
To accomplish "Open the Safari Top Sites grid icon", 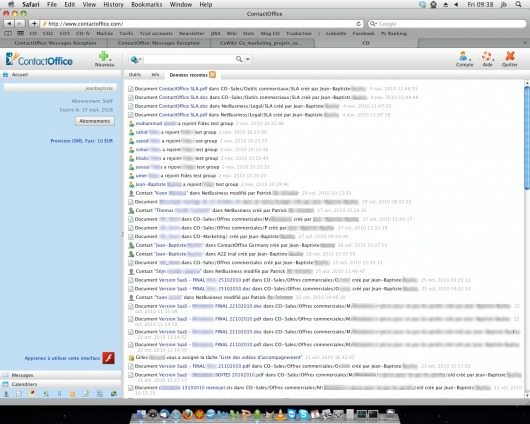I will coord(21,33).
